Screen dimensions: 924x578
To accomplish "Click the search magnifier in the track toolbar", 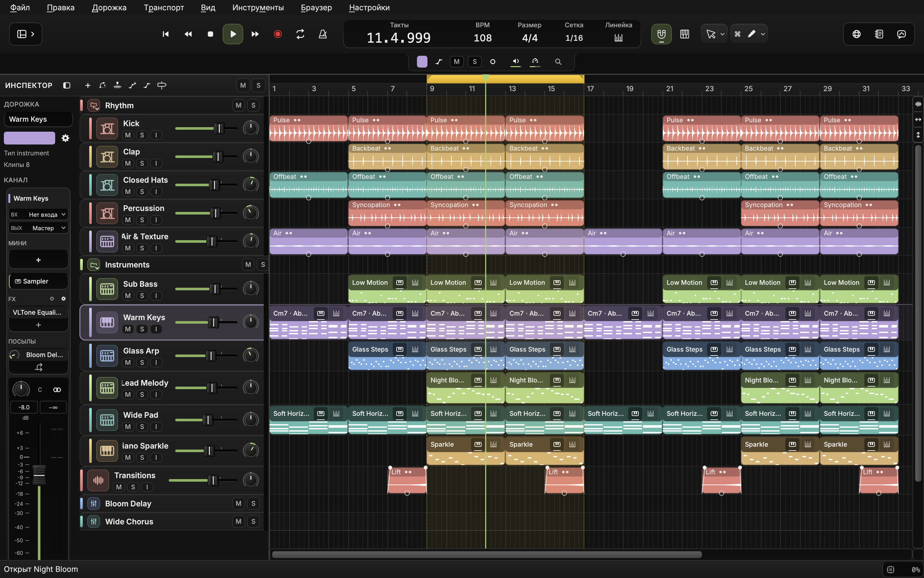I will (558, 62).
